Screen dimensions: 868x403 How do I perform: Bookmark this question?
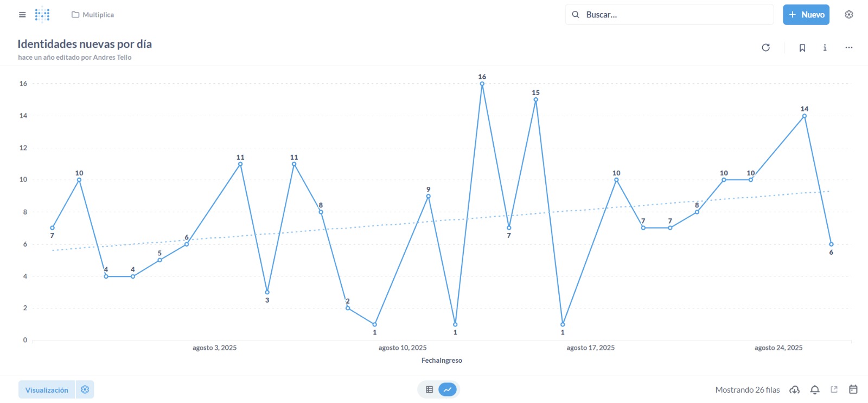pos(802,48)
